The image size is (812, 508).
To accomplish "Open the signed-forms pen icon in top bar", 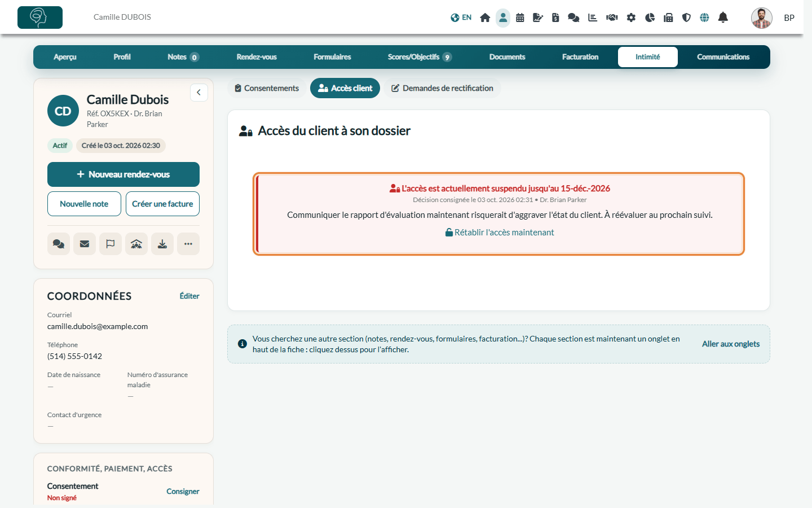I will coord(538,17).
